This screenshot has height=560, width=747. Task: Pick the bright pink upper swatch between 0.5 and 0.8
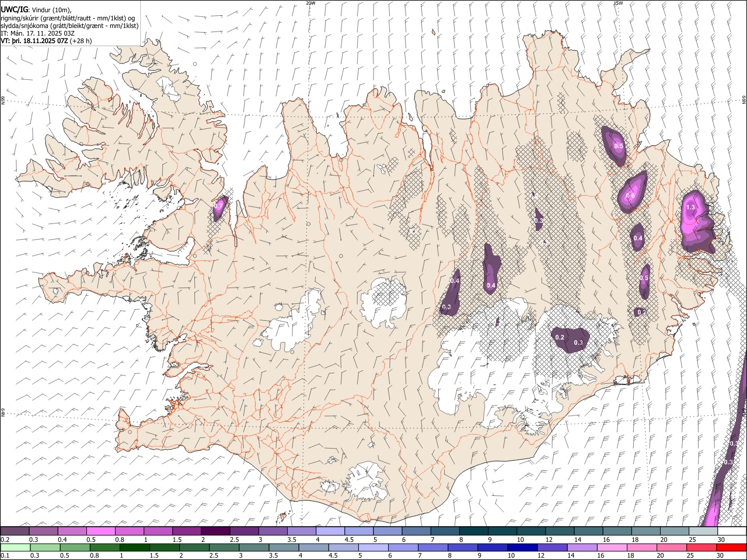100,531
